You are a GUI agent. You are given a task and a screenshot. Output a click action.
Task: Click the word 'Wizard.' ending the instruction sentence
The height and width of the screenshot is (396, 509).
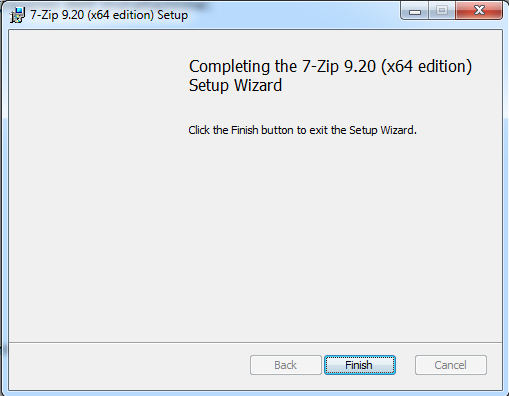pos(399,130)
